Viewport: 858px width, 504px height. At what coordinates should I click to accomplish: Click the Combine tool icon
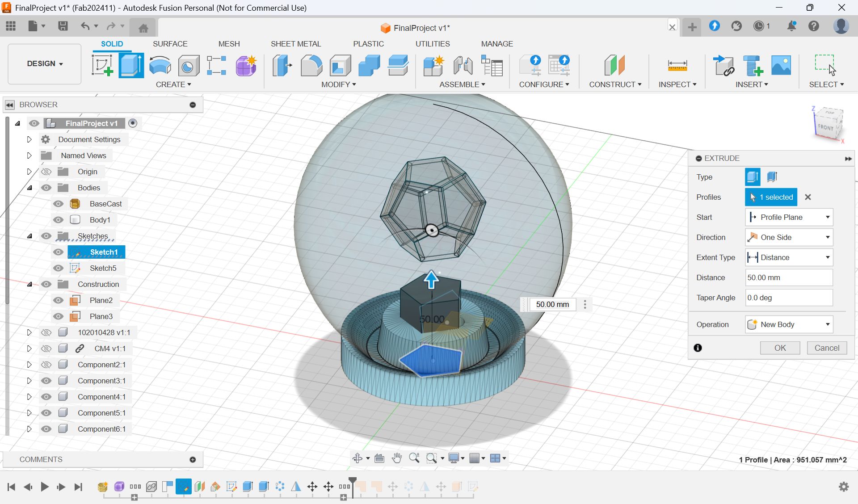pyautogui.click(x=369, y=65)
